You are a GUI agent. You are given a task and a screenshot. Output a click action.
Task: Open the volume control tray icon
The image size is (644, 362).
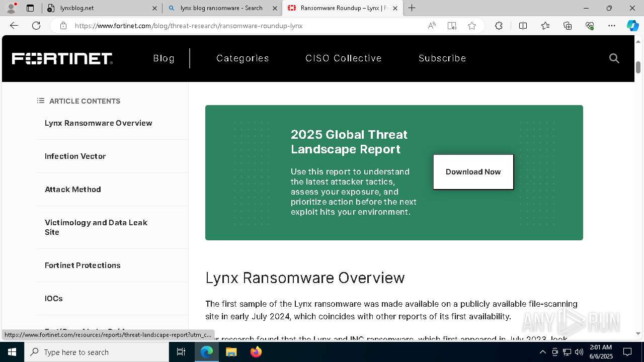click(579, 352)
